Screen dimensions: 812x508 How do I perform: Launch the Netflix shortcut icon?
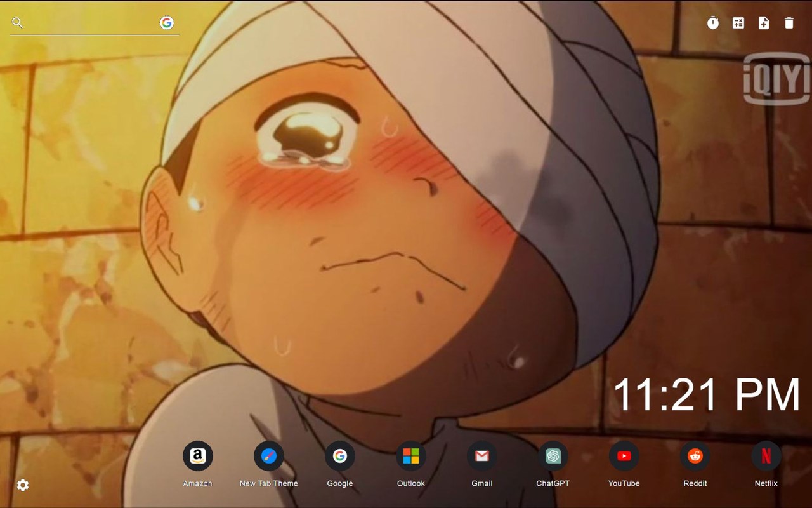pos(766,456)
